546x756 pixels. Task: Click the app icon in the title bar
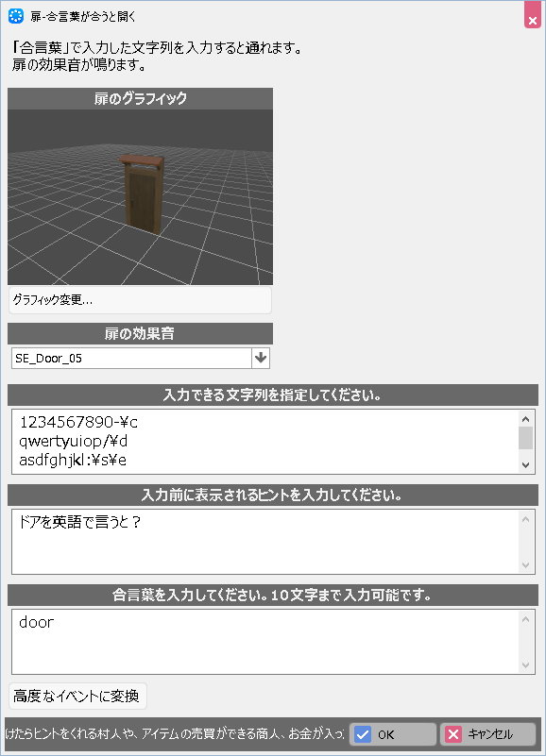pyautogui.click(x=16, y=16)
